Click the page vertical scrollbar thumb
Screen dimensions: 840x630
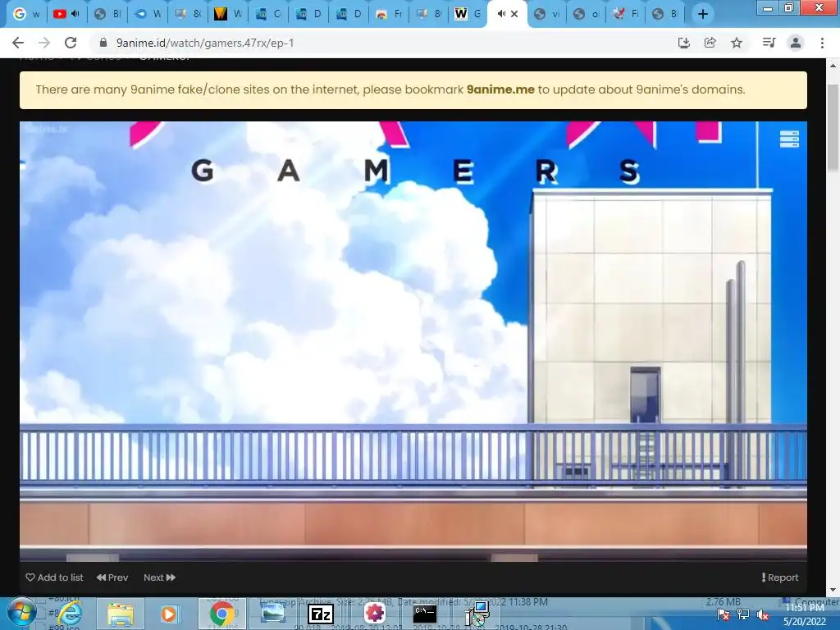(x=833, y=128)
